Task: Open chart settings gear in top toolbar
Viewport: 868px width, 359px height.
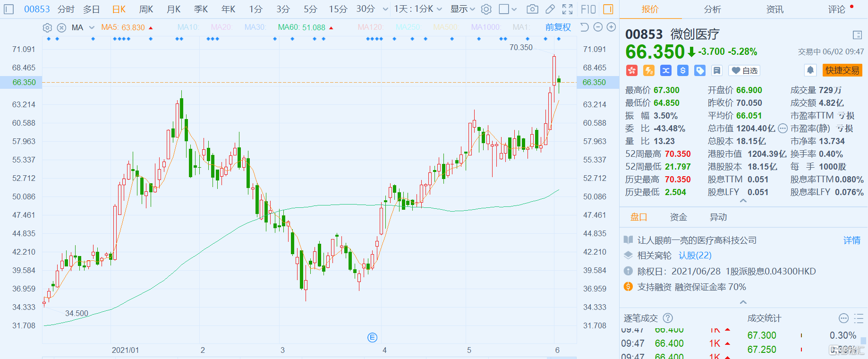Action: 486,9
